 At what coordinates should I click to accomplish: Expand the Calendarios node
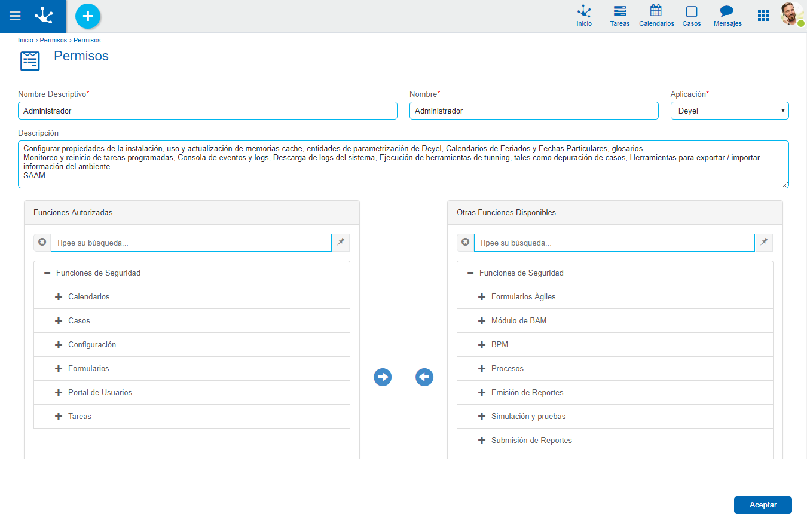[59, 297]
